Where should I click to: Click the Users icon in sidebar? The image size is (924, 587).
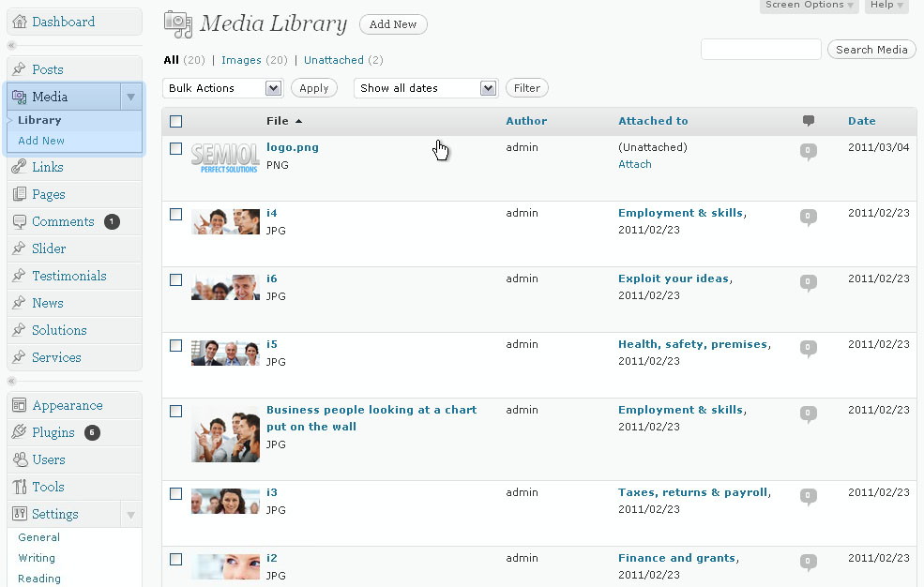(20, 459)
